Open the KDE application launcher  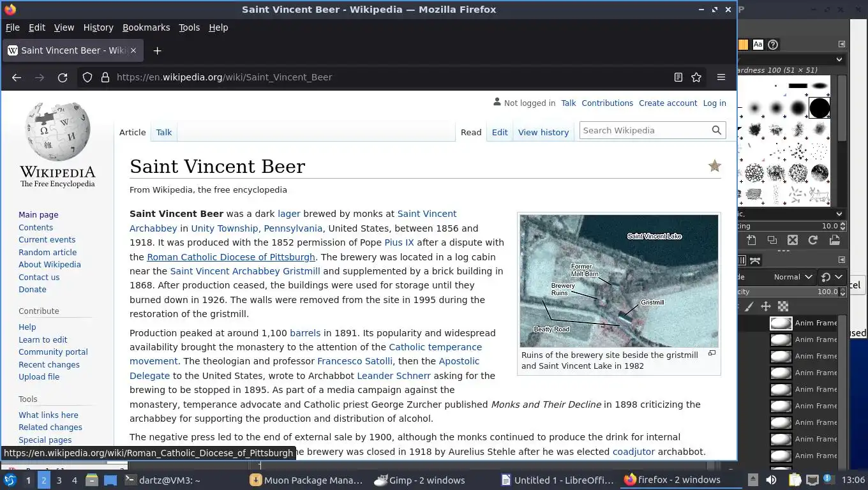click(10, 480)
